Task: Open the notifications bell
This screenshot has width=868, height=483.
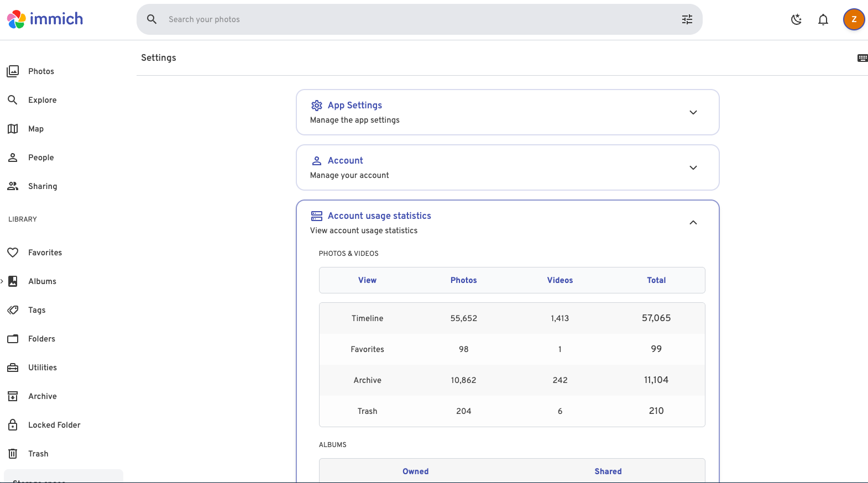Action: 823,19
